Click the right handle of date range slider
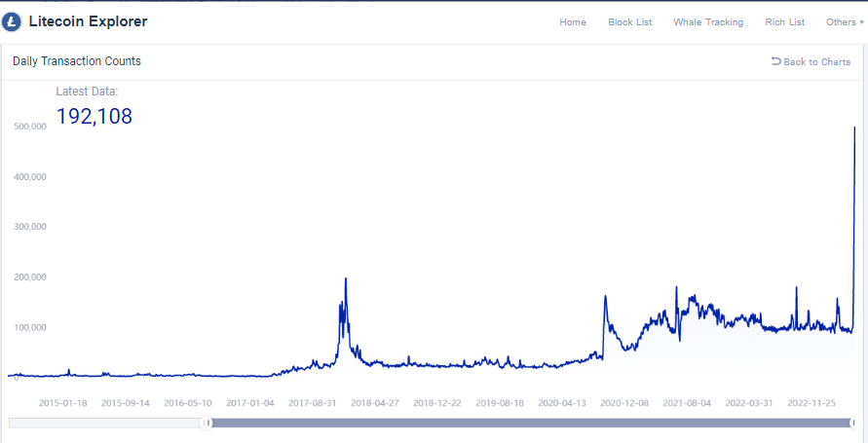868x443 pixels. [x=852, y=423]
